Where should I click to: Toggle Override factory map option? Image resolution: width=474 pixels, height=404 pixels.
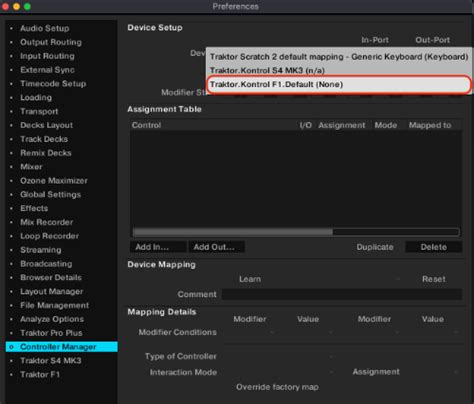(277, 387)
